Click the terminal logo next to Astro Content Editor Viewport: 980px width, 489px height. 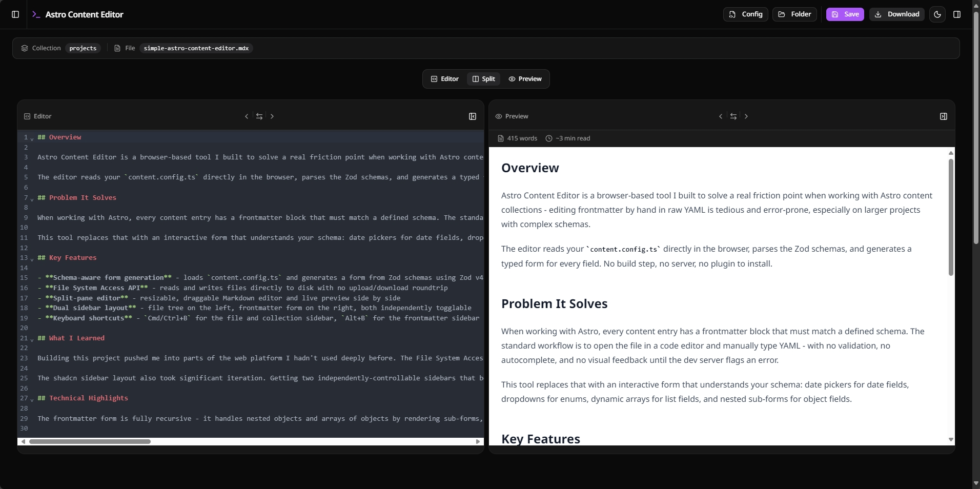[36, 14]
